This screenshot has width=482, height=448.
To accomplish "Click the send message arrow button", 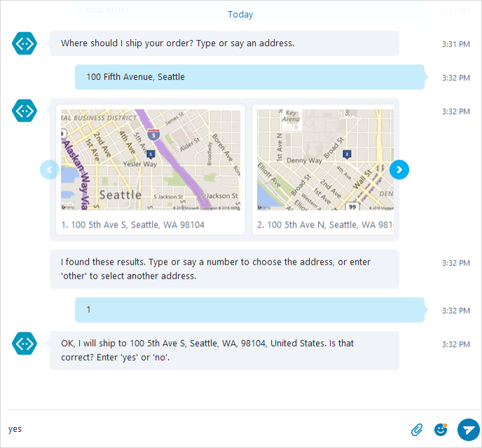I will (468, 430).
